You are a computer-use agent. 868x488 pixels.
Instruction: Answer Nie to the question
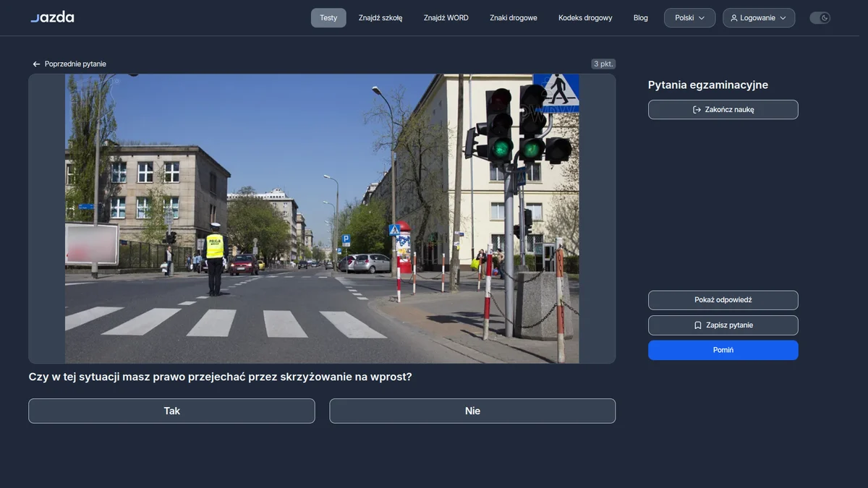472,411
